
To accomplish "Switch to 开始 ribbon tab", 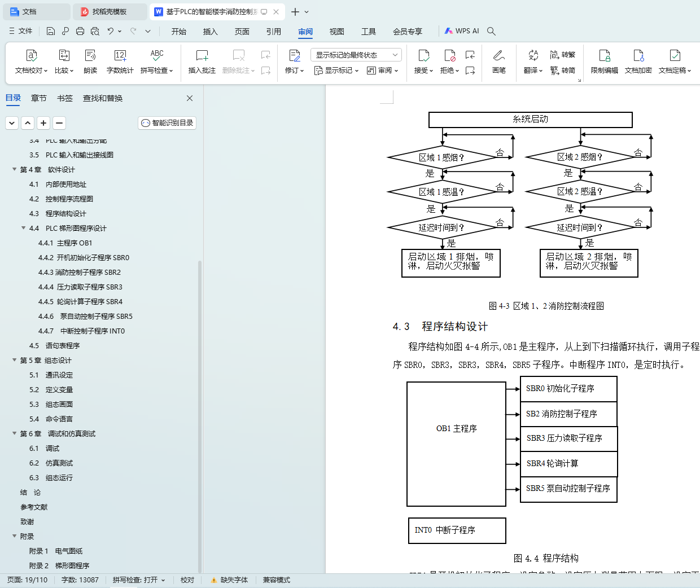I will [x=179, y=32].
